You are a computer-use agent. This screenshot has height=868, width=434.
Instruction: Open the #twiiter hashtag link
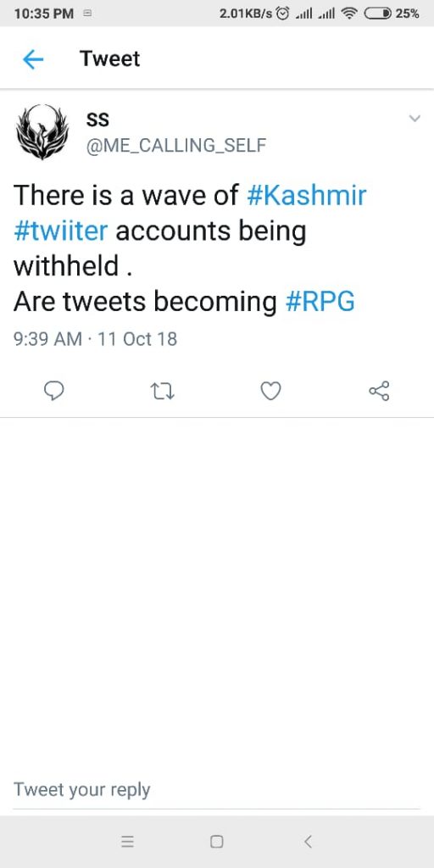pos(61,231)
